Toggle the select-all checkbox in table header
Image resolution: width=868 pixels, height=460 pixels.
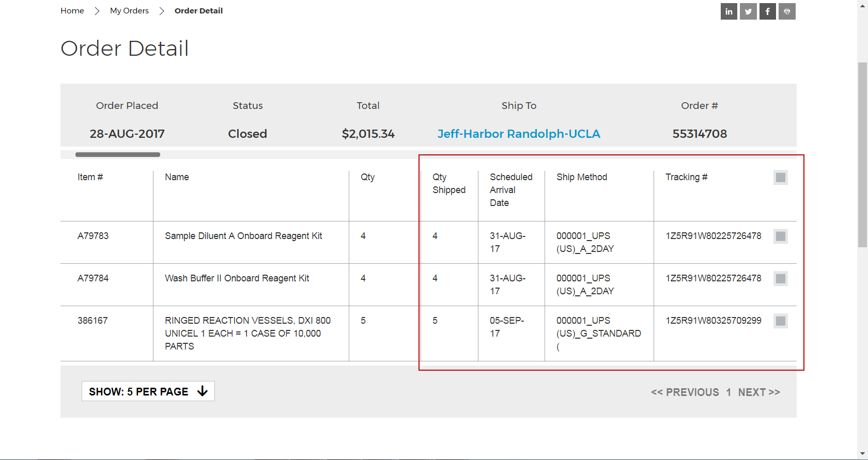[781, 178]
